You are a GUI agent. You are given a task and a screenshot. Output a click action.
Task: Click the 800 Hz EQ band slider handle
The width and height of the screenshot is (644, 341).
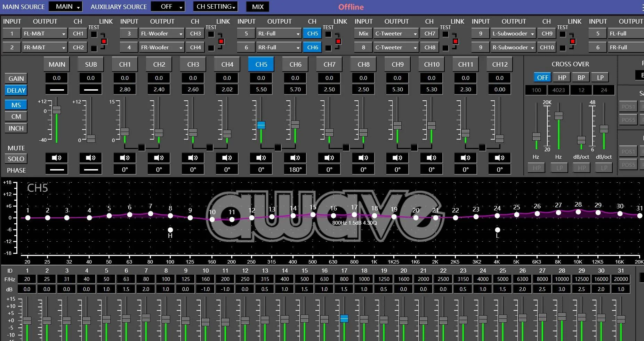pos(344,318)
